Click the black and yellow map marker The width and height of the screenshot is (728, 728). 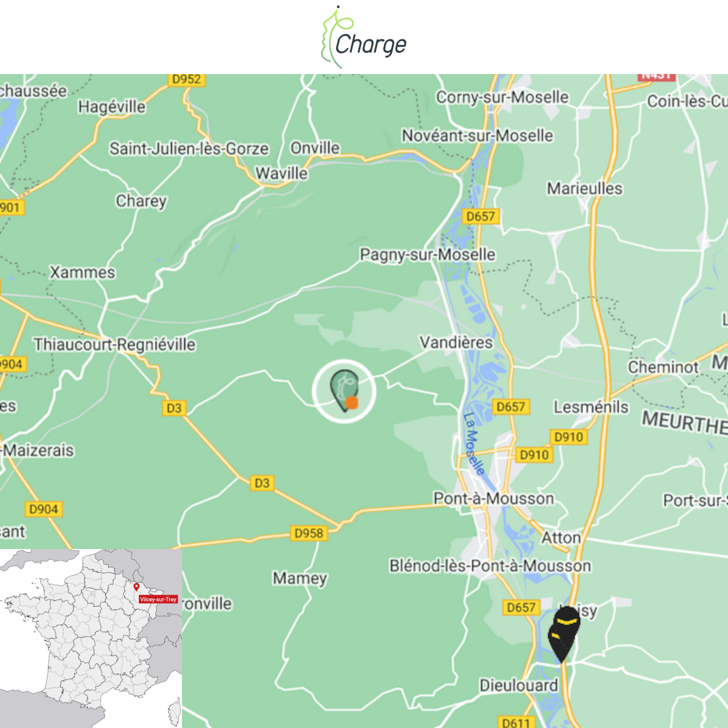click(x=564, y=634)
